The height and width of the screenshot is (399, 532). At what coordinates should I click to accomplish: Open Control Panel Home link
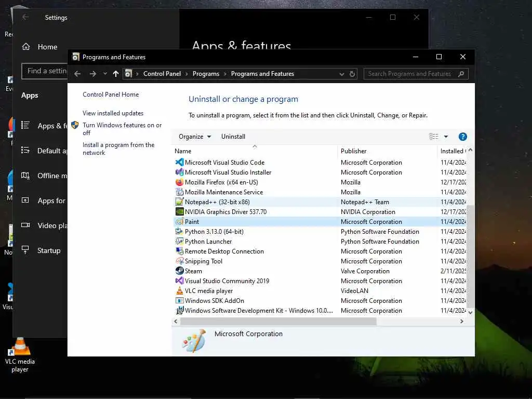click(111, 95)
